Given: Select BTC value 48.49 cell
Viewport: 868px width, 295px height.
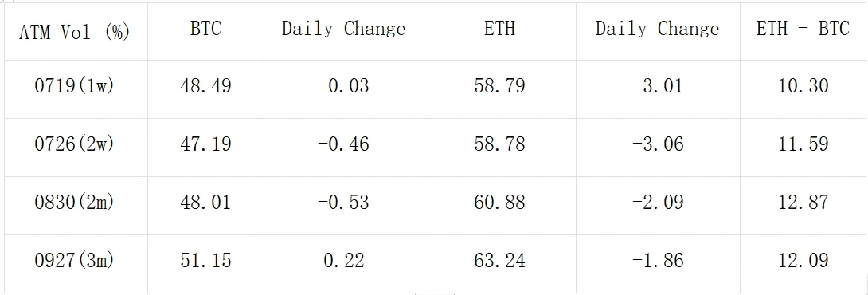Looking at the screenshot, I should coord(205,88).
